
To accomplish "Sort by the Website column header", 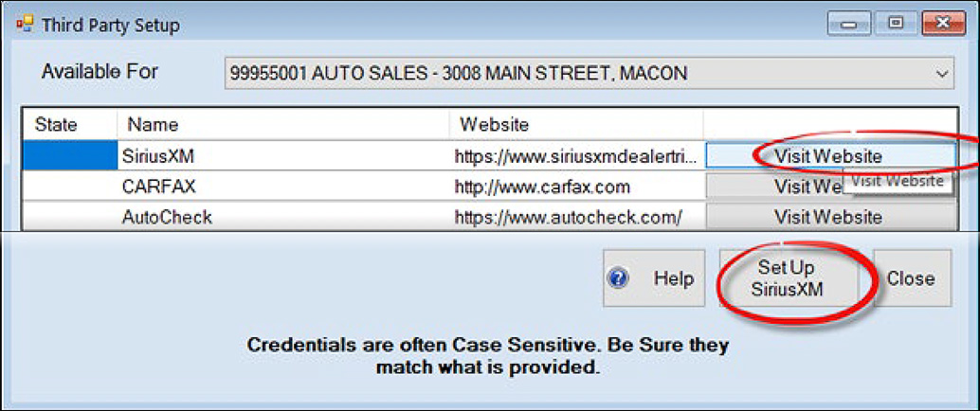I will (576, 125).
